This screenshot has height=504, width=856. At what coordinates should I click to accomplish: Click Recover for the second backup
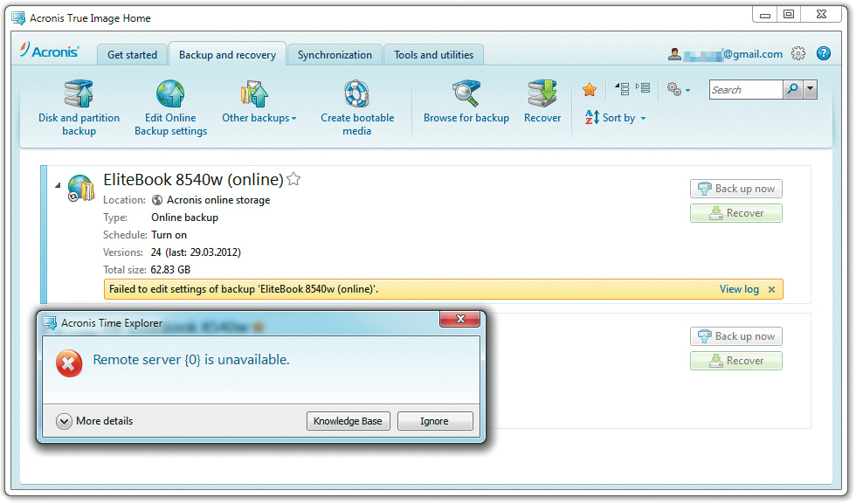pyautogui.click(x=735, y=361)
